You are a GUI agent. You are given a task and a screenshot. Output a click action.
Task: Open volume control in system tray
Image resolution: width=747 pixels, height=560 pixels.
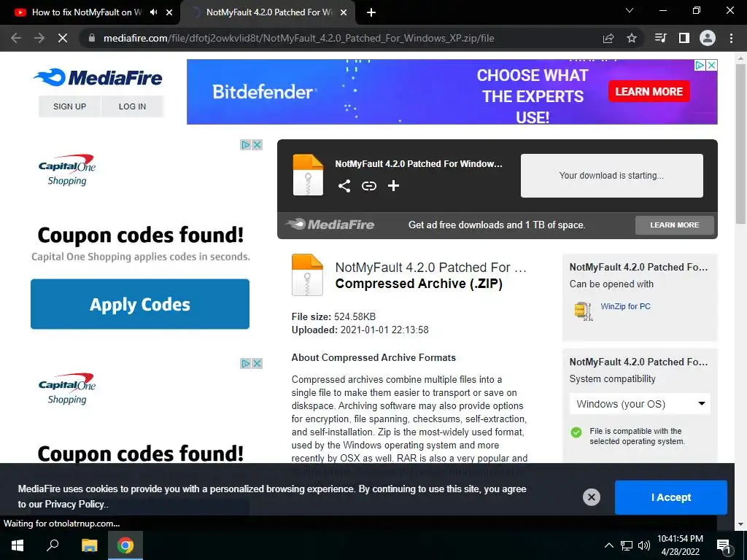pyautogui.click(x=644, y=545)
